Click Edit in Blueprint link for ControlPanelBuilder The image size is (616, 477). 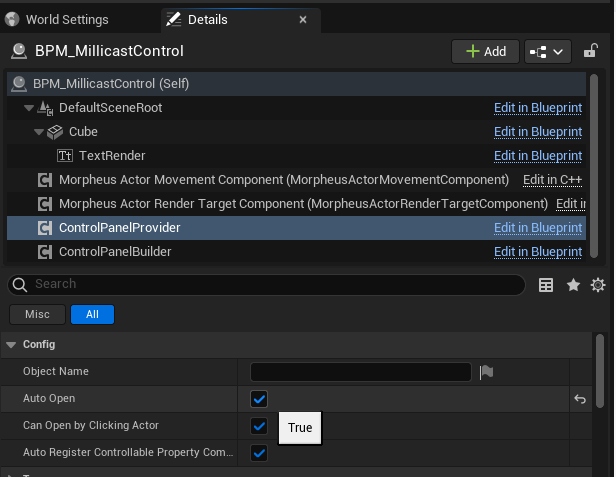coord(538,251)
